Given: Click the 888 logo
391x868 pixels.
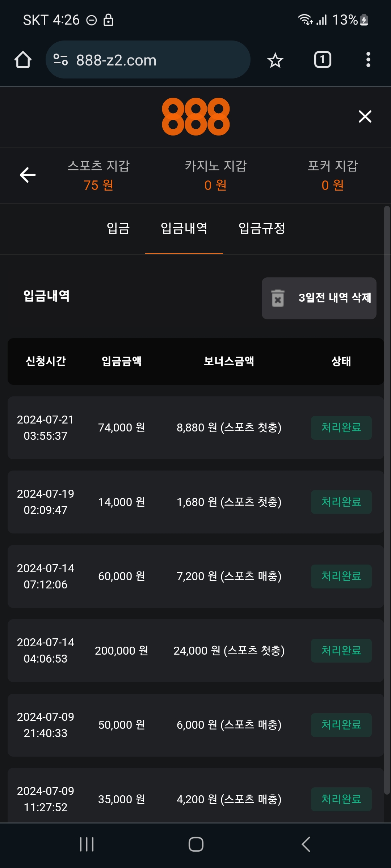Looking at the screenshot, I should (x=195, y=116).
